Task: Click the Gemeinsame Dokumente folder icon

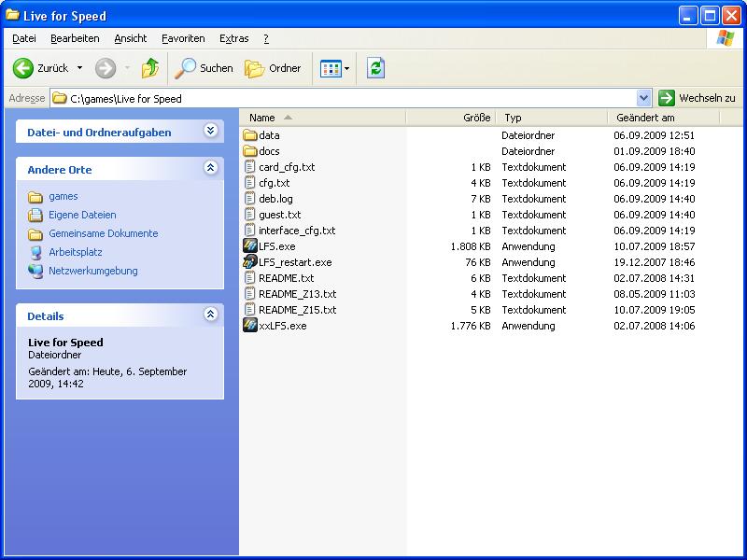Action: click(35, 234)
